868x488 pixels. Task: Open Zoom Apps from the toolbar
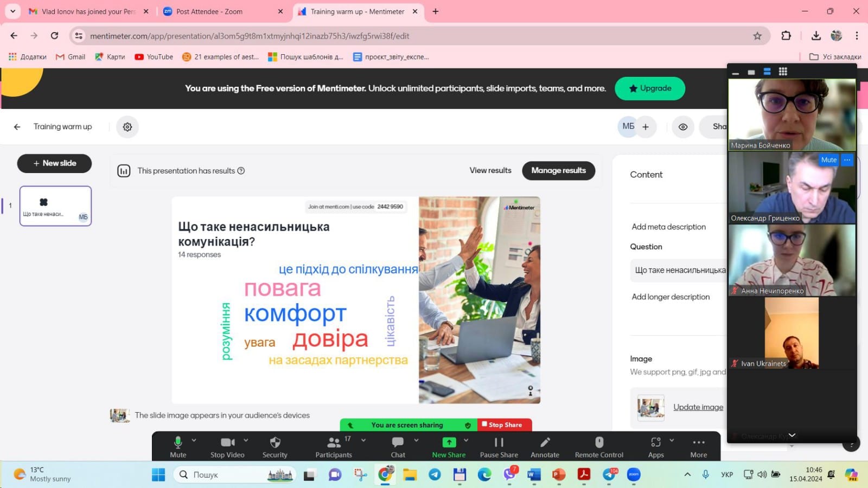click(x=656, y=443)
